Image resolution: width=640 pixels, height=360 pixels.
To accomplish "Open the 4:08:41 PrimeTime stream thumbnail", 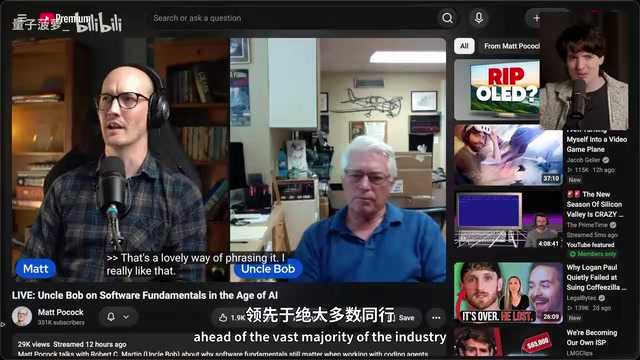I will click(508, 220).
